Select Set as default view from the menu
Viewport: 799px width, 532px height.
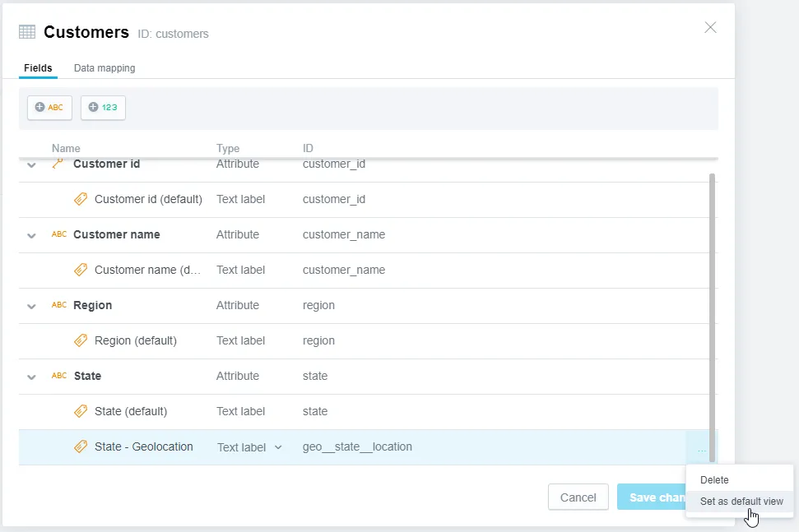click(741, 501)
